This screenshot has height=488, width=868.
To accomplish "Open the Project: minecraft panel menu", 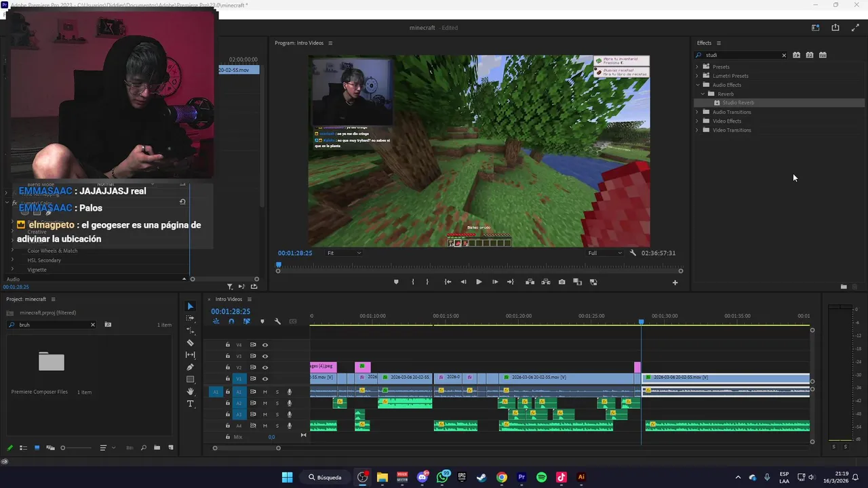I will pos(53,299).
